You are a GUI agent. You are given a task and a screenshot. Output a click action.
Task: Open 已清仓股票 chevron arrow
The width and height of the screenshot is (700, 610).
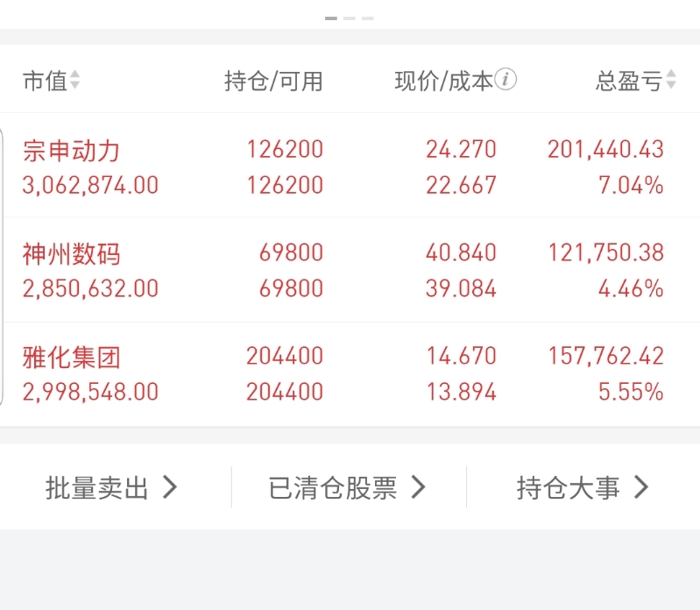[418, 487]
